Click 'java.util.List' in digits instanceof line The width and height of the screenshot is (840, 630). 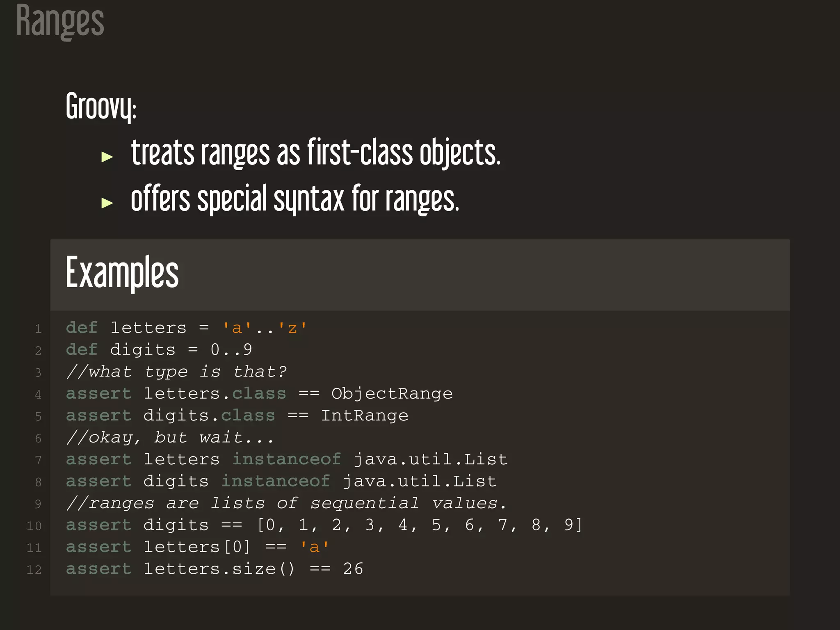pyautogui.click(x=419, y=481)
